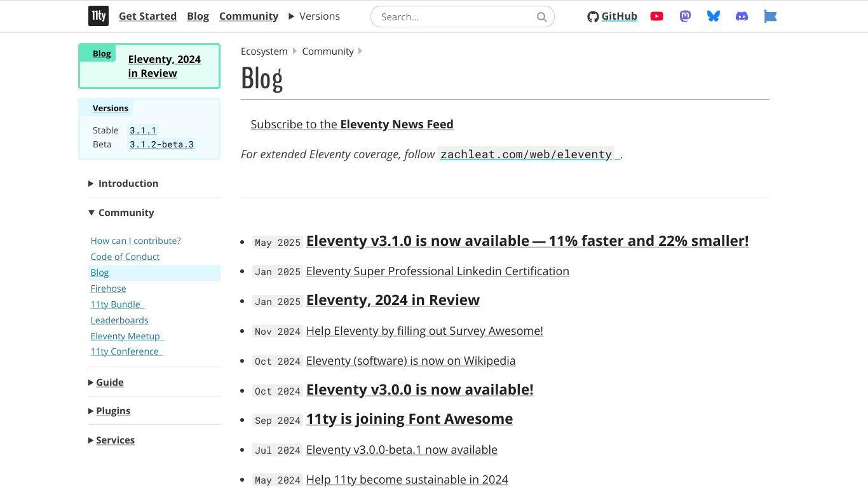
Task: Open Eleventy Meetup sidebar link
Action: (x=127, y=336)
